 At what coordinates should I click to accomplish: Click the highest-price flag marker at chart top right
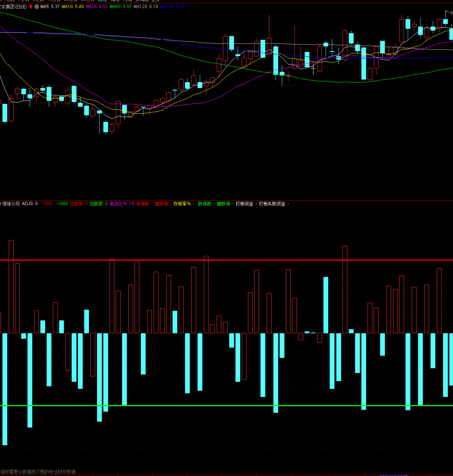tap(449, 12)
